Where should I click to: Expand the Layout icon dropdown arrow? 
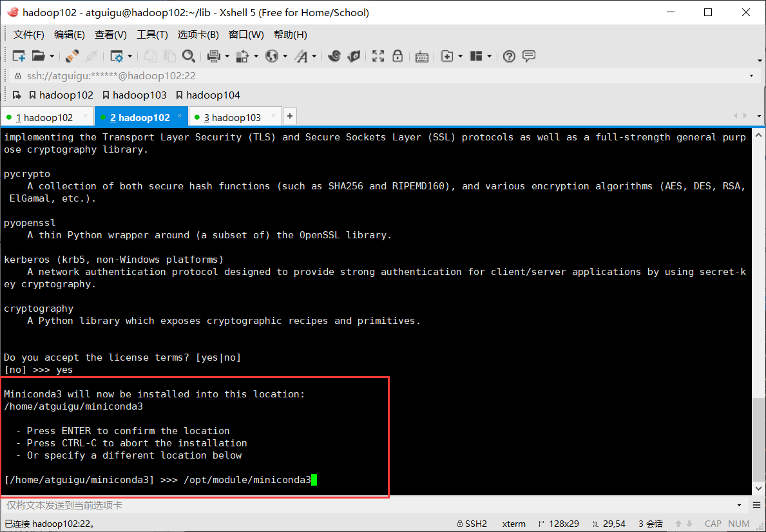point(489,57)
